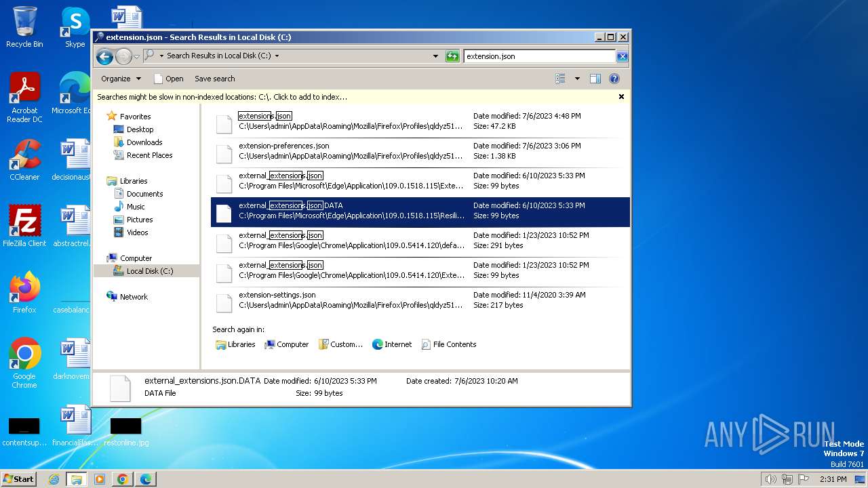Open the restonline.jpg desktop file
Viewport: 868px width, 488px height.
click(126, 432)
